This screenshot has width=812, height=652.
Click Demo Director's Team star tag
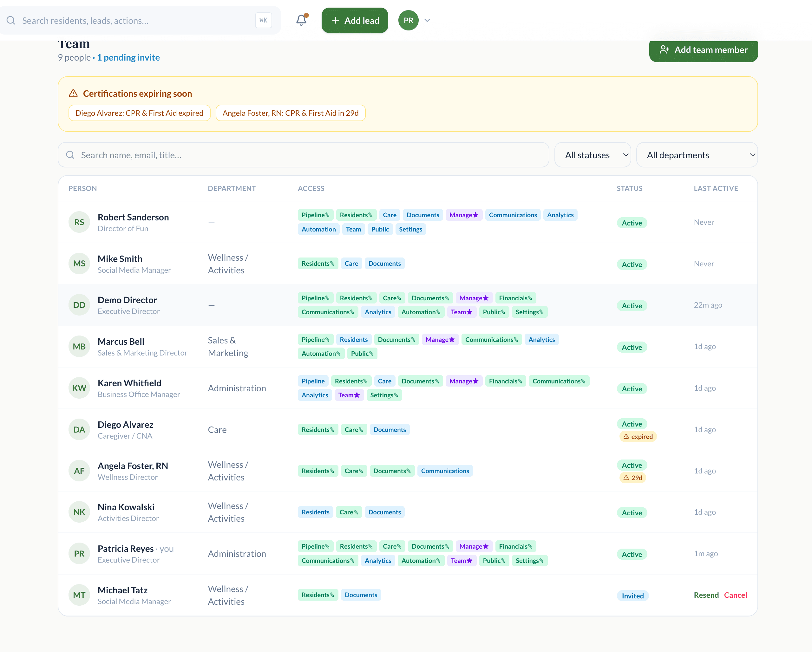[462, 312]
